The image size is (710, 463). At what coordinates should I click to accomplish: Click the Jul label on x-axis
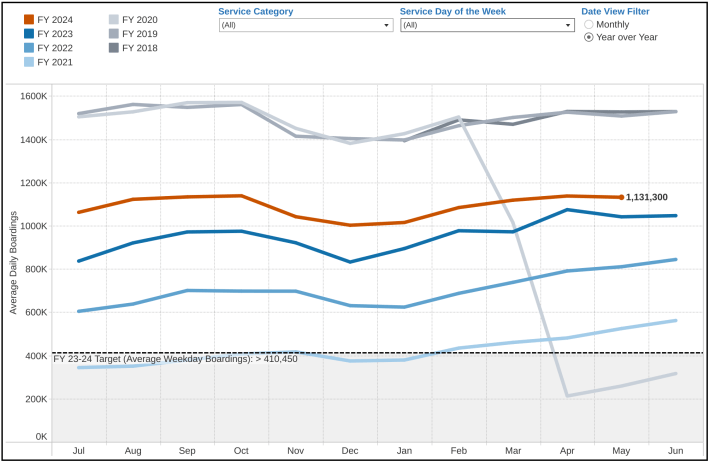pyautogui.click(x=80, y=451)
